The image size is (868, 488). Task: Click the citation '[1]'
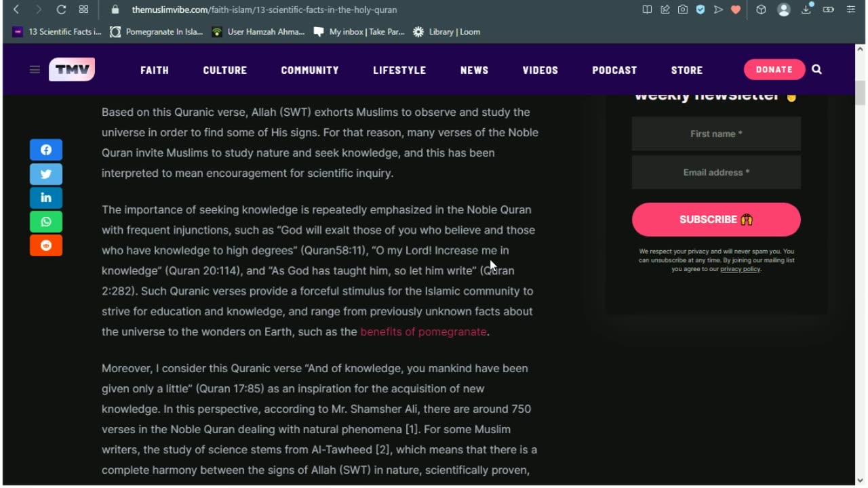[x=412, y=429]
